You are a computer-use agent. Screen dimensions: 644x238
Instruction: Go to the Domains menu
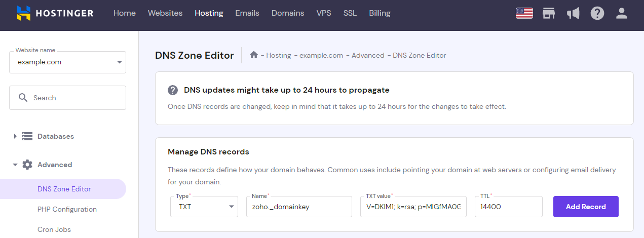(x=288, y=13)
